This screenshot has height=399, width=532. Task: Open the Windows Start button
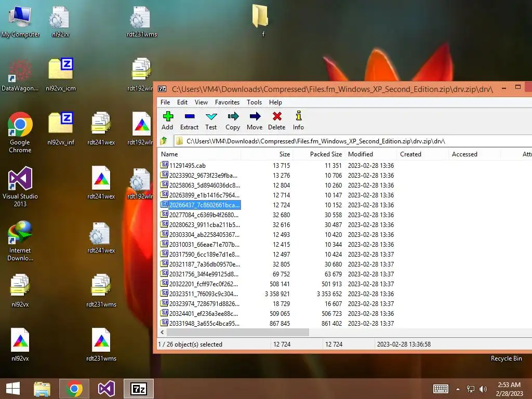coord(13,389)
